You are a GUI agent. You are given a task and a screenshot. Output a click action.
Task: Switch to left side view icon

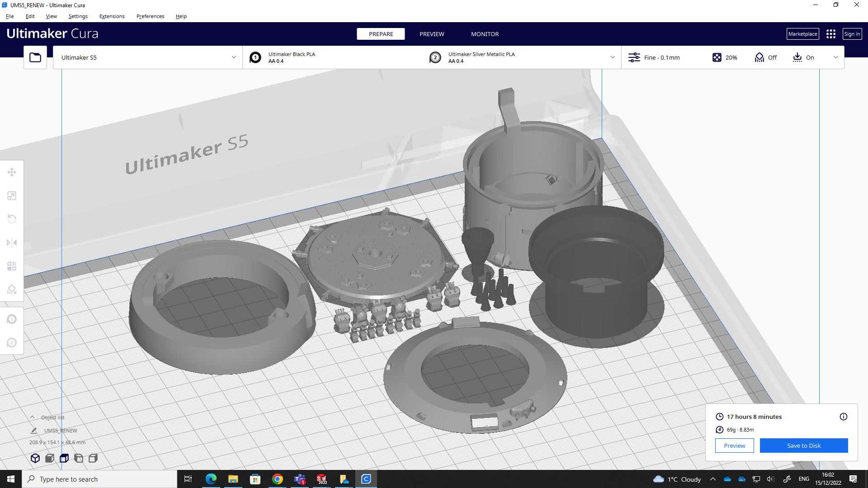(79, 458)
